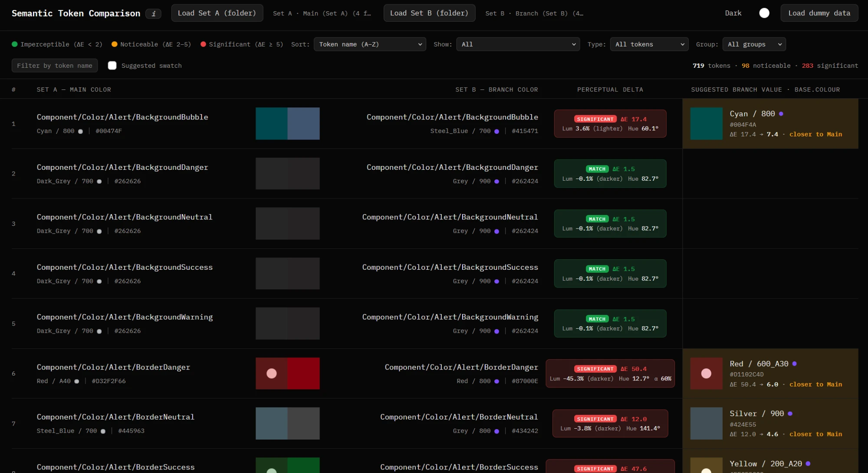Click the Load dummy data button

[819, 13]
